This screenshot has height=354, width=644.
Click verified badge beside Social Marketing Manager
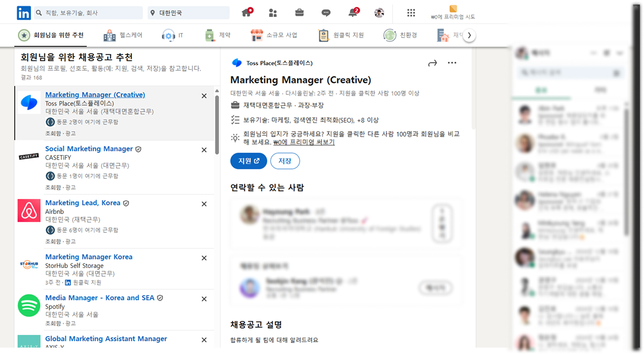point(138,149)
